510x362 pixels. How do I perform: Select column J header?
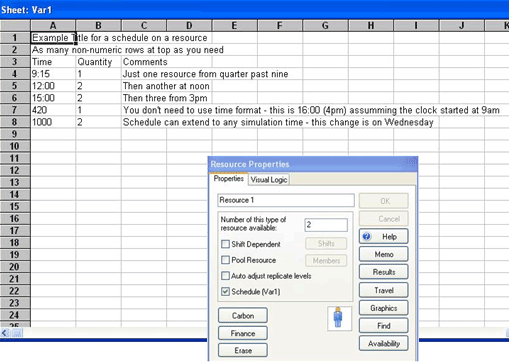(462, 25)
